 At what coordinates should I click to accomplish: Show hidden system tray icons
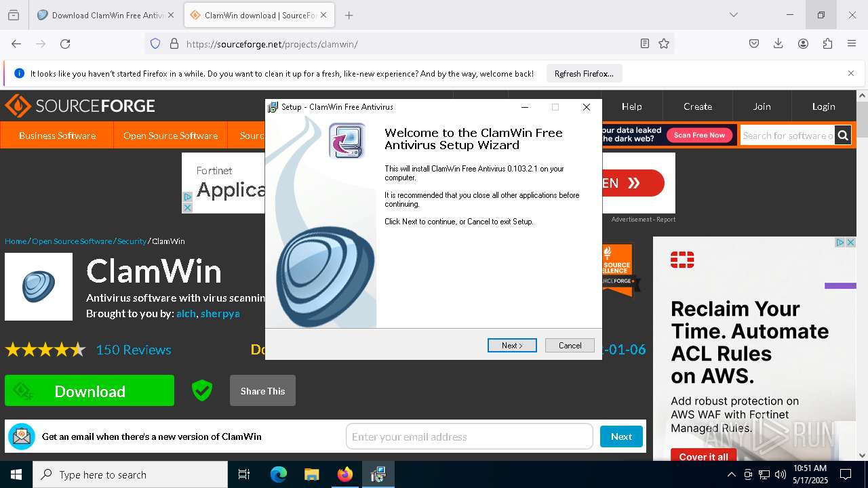pos(731,474)
